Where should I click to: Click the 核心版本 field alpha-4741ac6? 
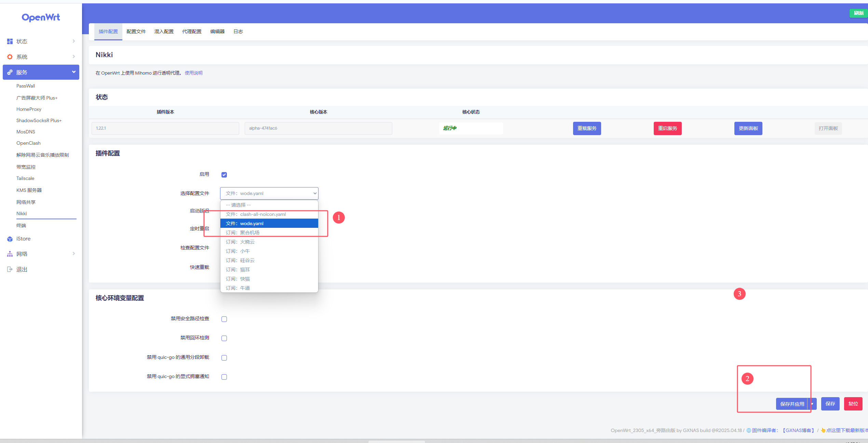pos(318,128)
